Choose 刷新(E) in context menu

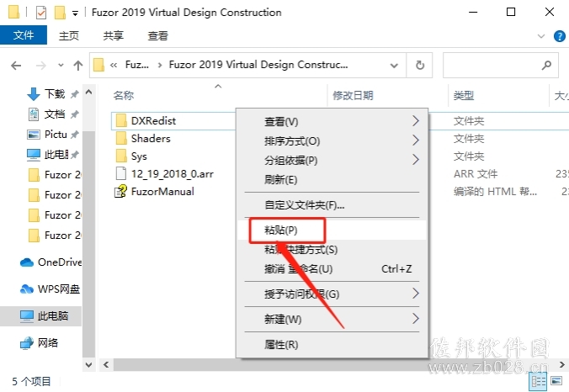pos(332,179)
